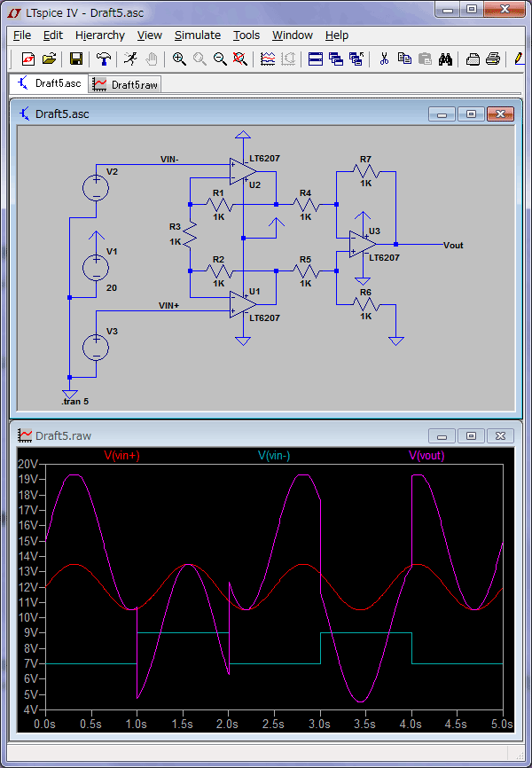The image size is (532, 768).
Task: Click the 20V vertical axis label
Action: coord(27,464)
